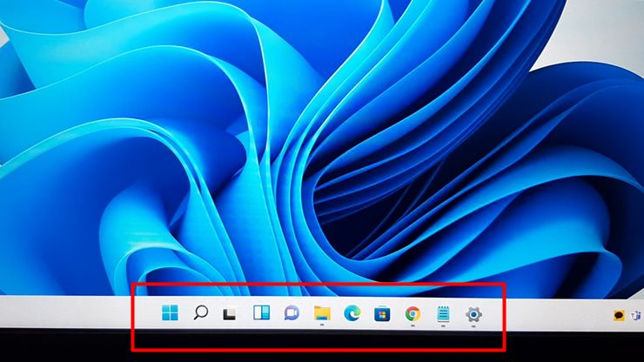Switch to Google Chrome window

[413, 314]
